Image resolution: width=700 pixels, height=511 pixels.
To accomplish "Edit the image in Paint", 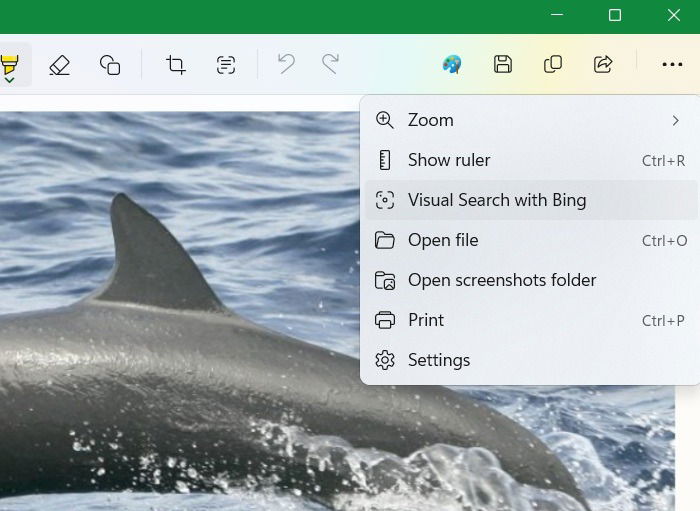I will point(452,65).
